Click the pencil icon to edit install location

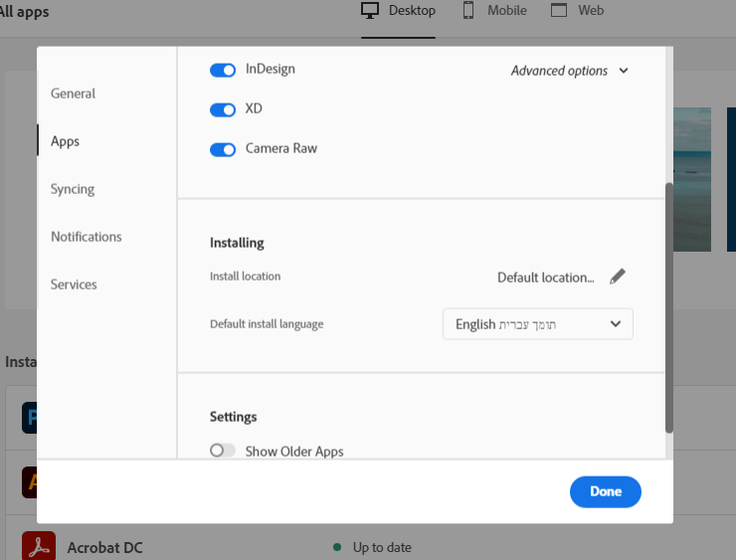[618, 277]
